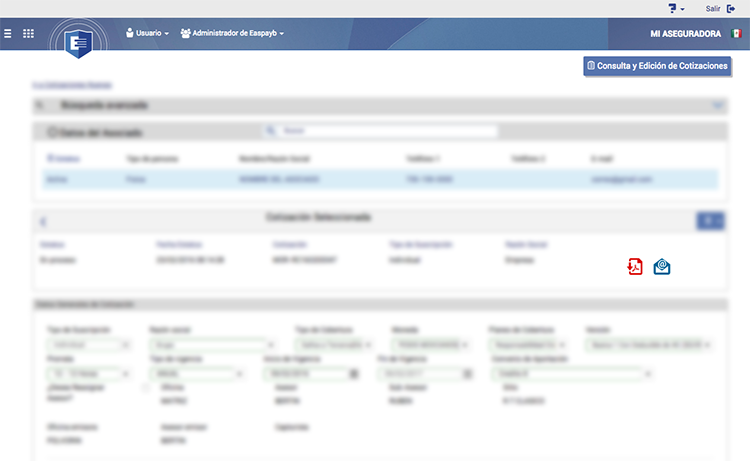The height and width of the screenshot is (461, 750).
Task: Click the Salir logout icon
Action: [731, 8]
